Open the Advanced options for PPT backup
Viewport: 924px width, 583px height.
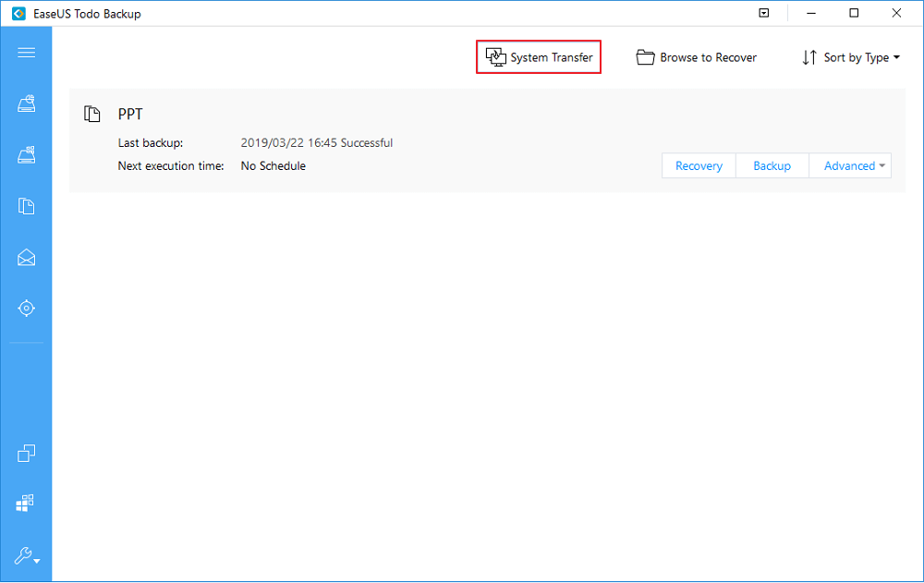point(850,165)
